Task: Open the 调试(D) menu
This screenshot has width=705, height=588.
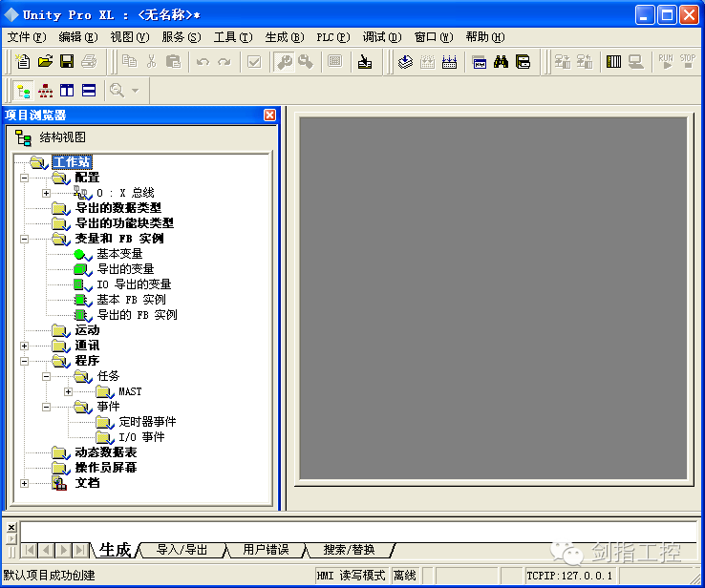Action: click(x=382, y=37)
